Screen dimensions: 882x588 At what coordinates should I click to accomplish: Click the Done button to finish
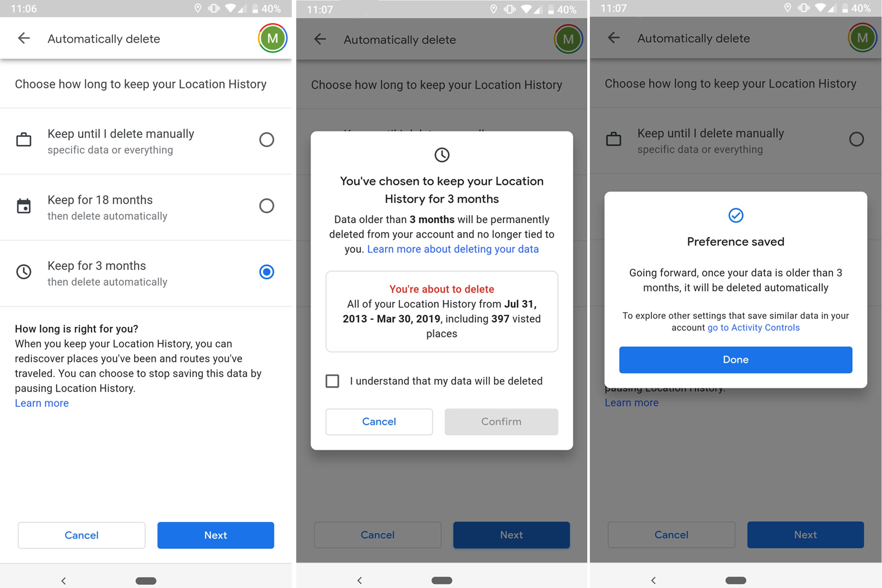tap(735, 360)
